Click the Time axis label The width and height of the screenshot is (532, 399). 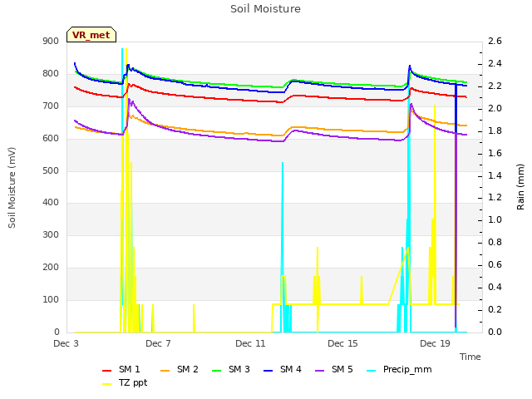(x=470, y=357)
